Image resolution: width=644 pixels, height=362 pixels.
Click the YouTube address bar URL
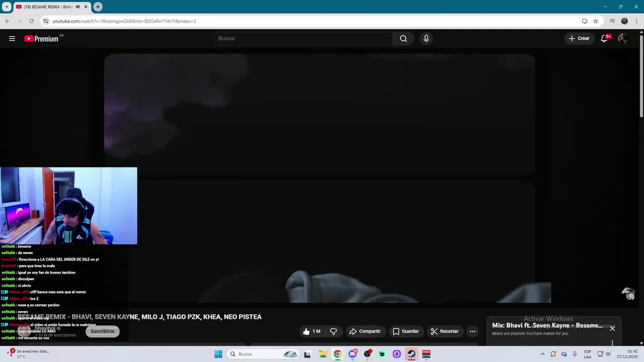point(124,21)
